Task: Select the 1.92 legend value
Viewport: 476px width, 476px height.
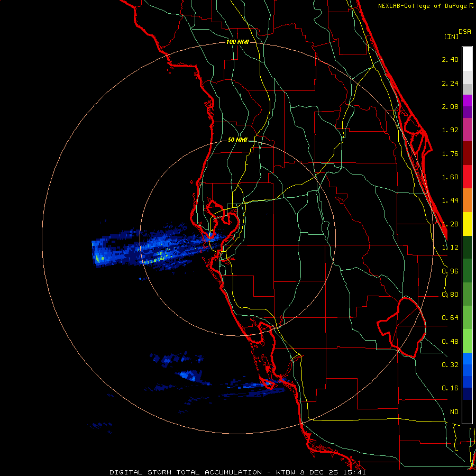Action: [x=450, y=130]
